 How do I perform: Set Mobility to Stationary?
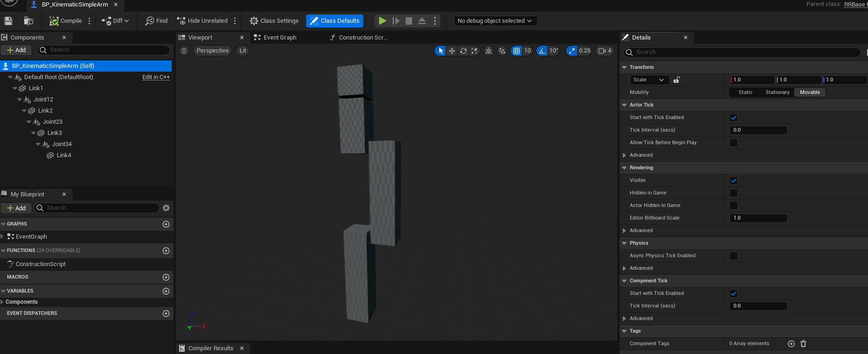pos(777,93)
